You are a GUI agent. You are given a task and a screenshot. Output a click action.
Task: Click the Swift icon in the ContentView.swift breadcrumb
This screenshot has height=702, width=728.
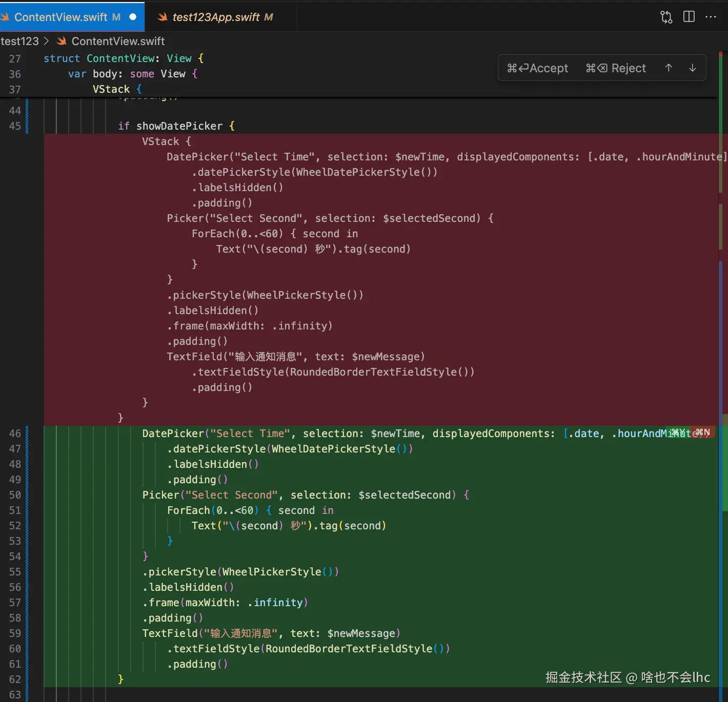pyautogui.click(x=62, y=41)
